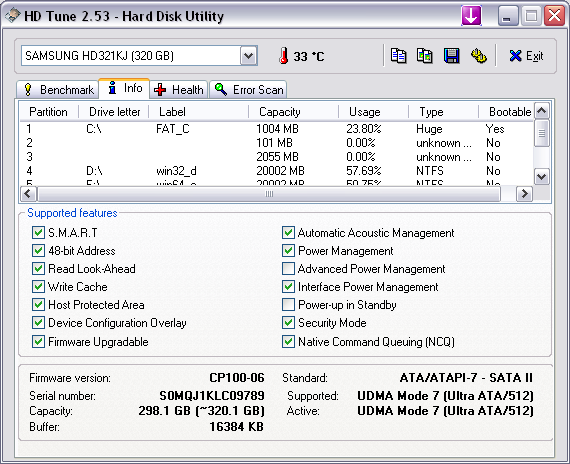Click the vertical scrollbar thumb in partition list
Image resolution: width=570 pixels, height=464 pixels.
(x=542, y=133)
